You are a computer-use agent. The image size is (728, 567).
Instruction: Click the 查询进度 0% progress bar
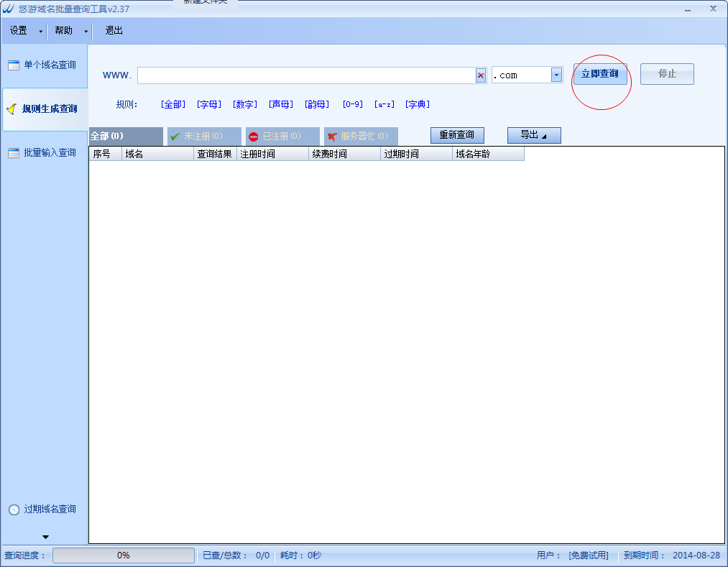coord(124,556)
